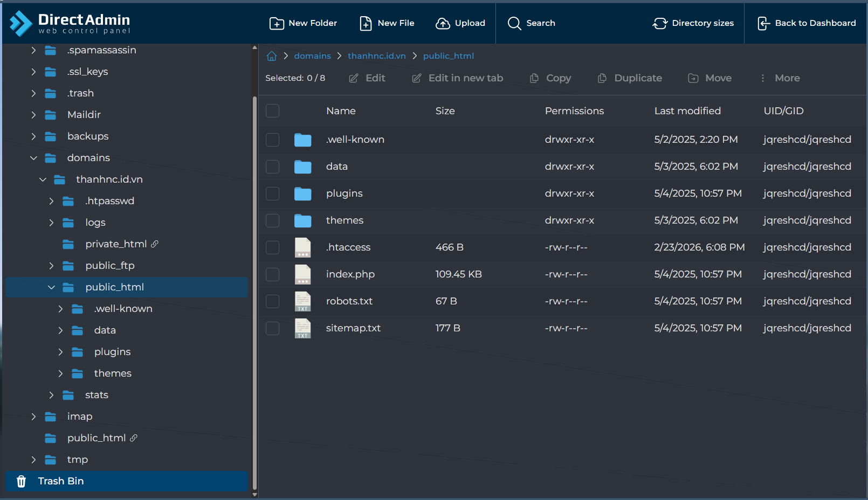Expand the imap tree folder
This screenshot has height=500, width=868.
point(33,416)
